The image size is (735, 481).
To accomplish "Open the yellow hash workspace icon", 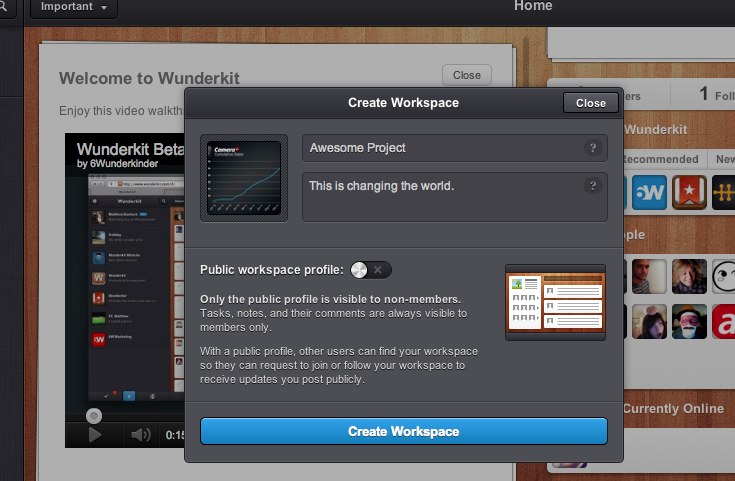I will tap(724, 192).
